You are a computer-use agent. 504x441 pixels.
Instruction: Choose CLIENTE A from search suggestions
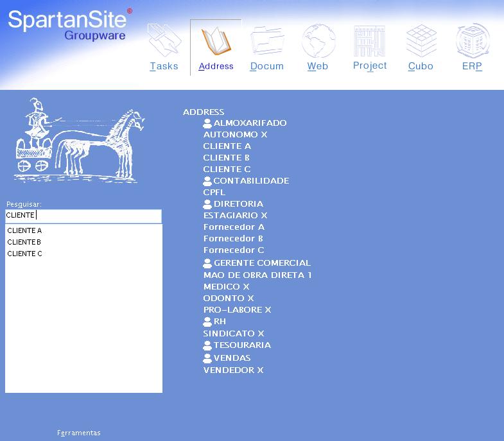[x=24, y=230]
